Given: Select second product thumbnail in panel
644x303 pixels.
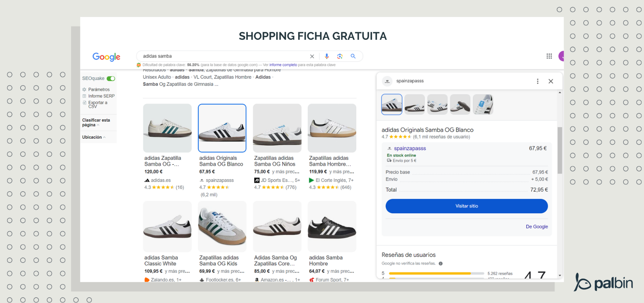Looking at the screenshot, I should coord(414,105).
